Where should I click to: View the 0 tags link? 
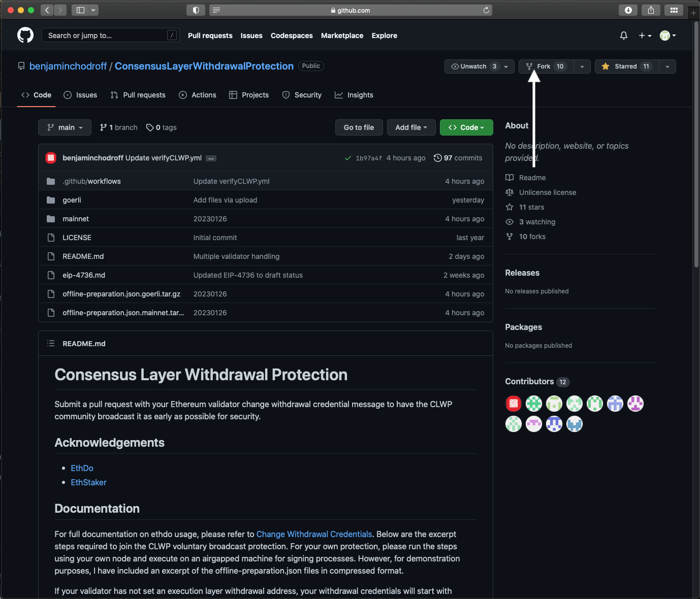pos(162,127)
